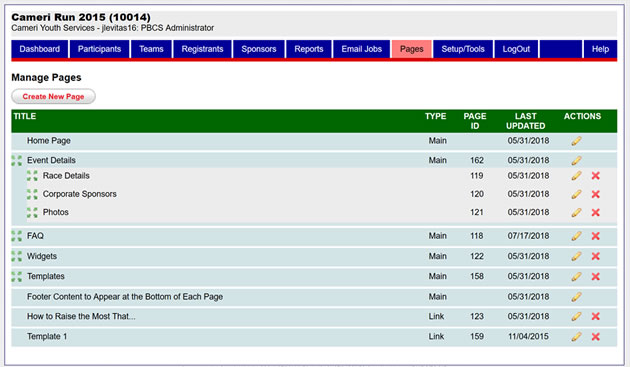Image resolution: width=630 pixels, height=367 pixels.
Task: Click the Event Details title text
Action: coord(51,160)
